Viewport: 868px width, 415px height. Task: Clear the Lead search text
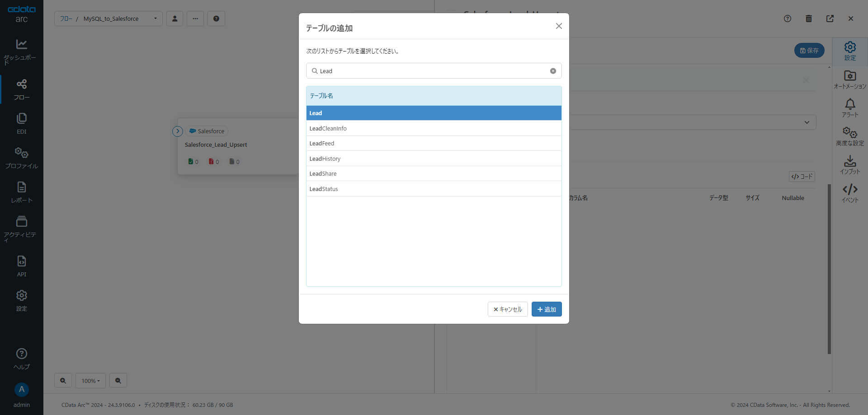click(553, 71)
